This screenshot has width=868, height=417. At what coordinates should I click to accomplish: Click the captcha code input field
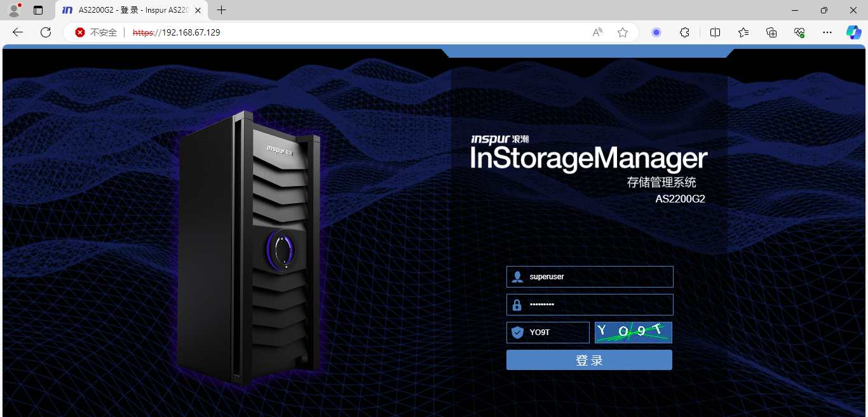556,332
